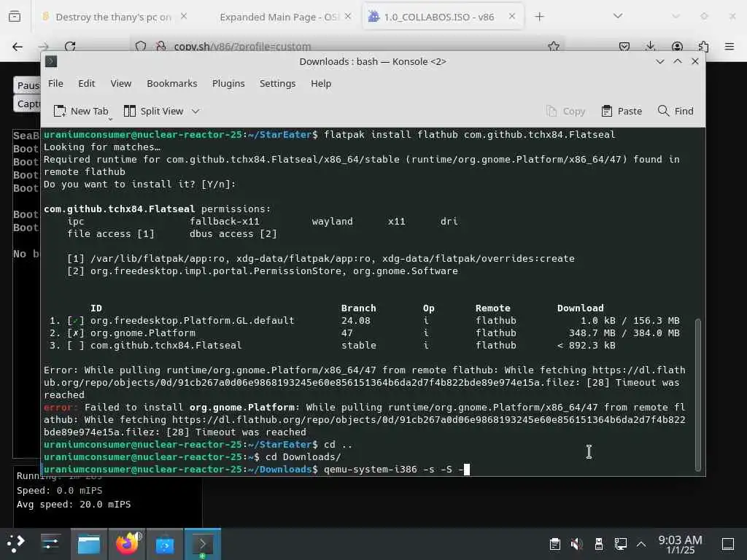This screenshot has width=747, height=560.
Task: Open the Discover store taskbar icon
Action: (165, 543)
